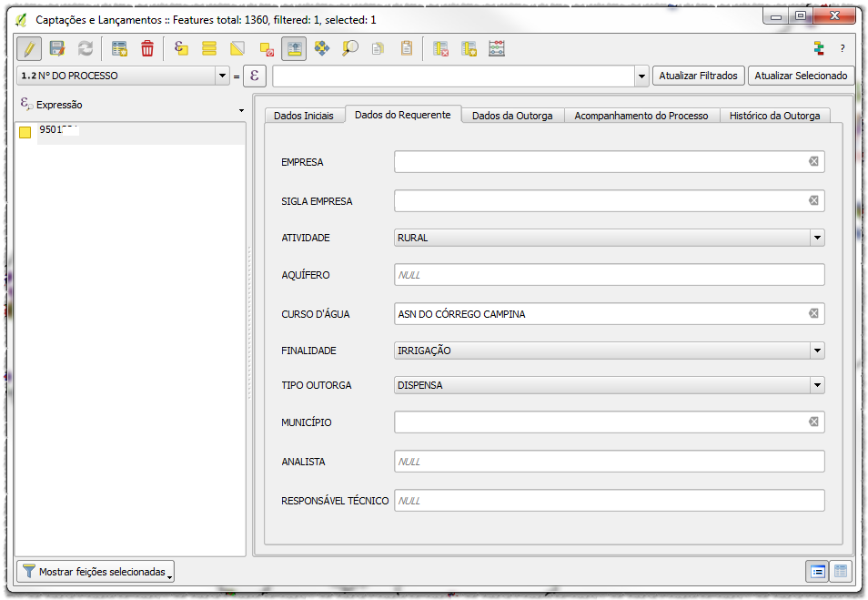Expand the ATIVIDADE dropdown showing RURAL
Viewport: 868px width, 600px height.
(816, 238)
